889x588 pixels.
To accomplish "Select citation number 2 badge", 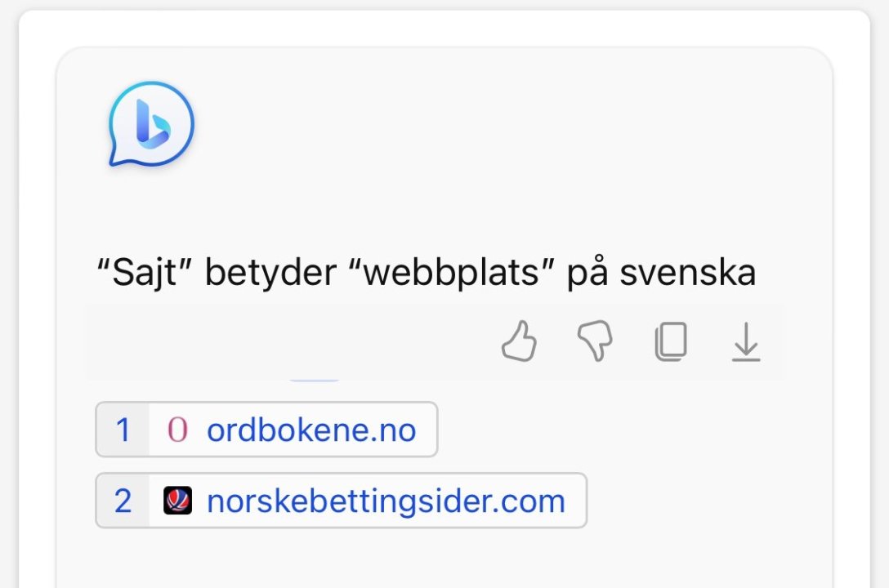I will pos(123,501).
